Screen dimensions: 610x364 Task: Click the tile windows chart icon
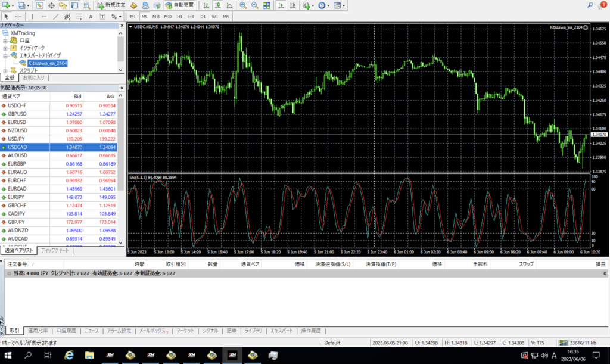267,5
